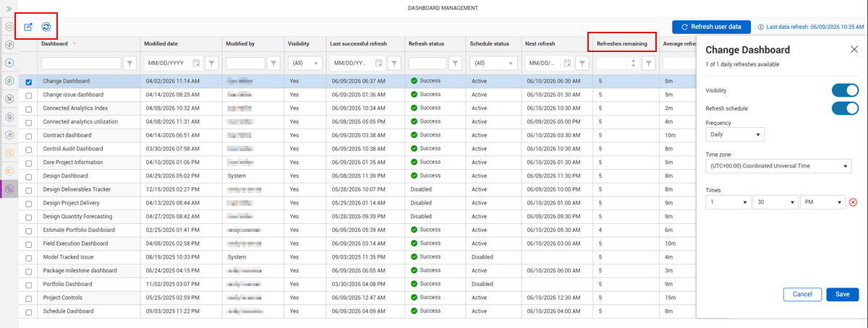Select the purple highlighted hexagon sidebar icon

click(9, 189)
